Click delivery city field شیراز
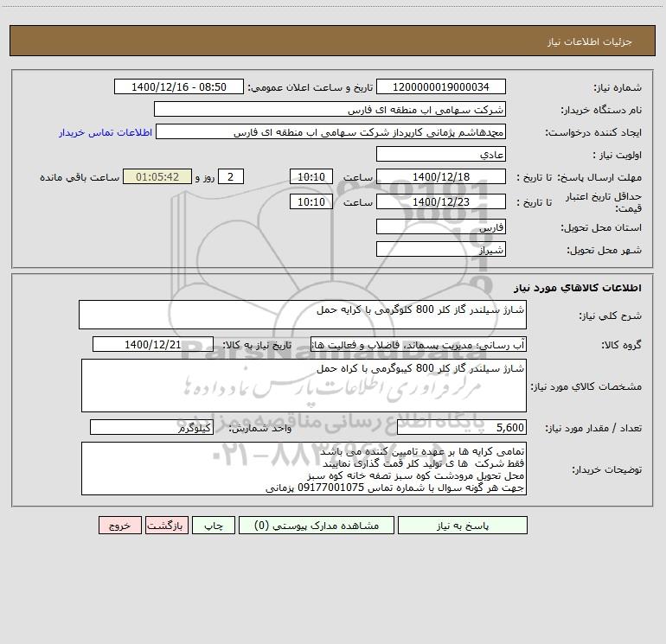The image size is (666, 644). pyautogui.click(x=441, y=249)
